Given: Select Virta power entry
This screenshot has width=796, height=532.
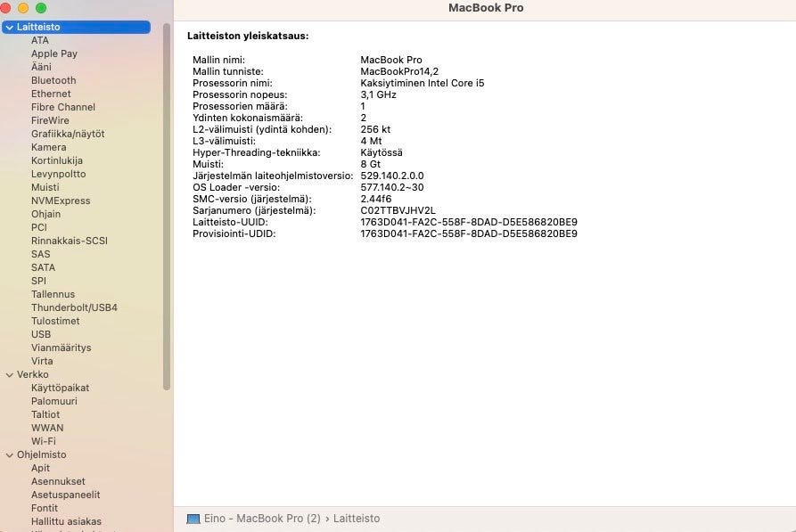Looking at the screenshot, I should tap(42, 362).
